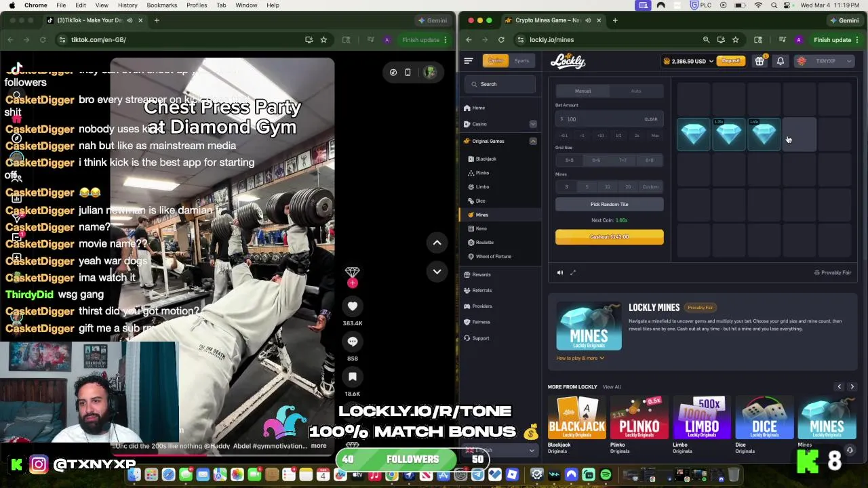Open Chrome options menu in the TikTok window
This screenshot has height=488, width=868.
pyautogui.click(x=445, y=40)
